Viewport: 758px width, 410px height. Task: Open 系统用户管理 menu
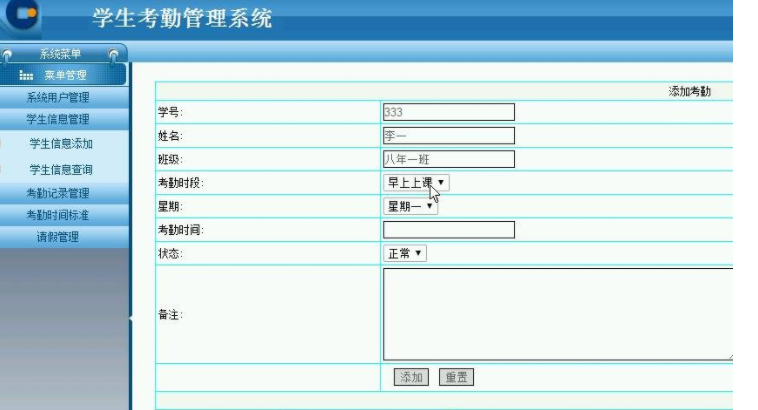(x=64, y=97)
